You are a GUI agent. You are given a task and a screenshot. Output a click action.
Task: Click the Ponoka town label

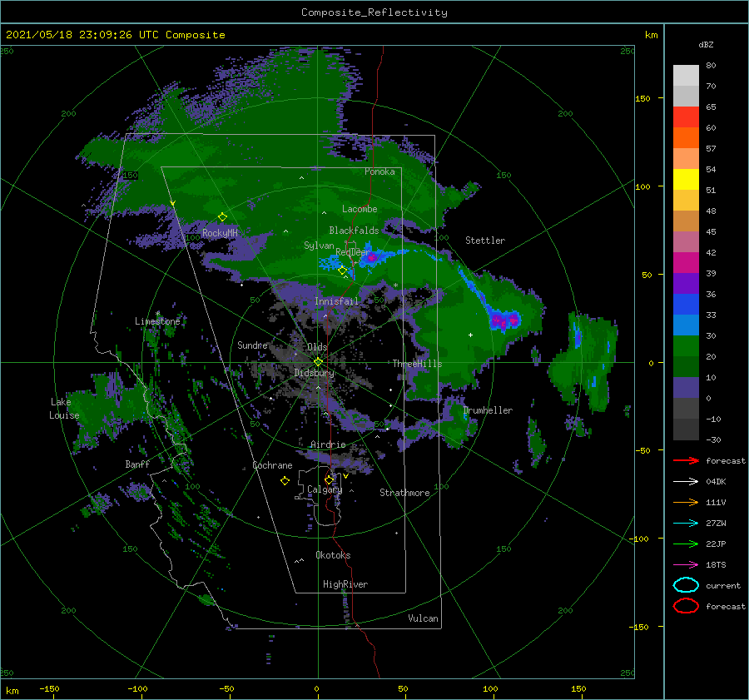[x=379, y=171]
